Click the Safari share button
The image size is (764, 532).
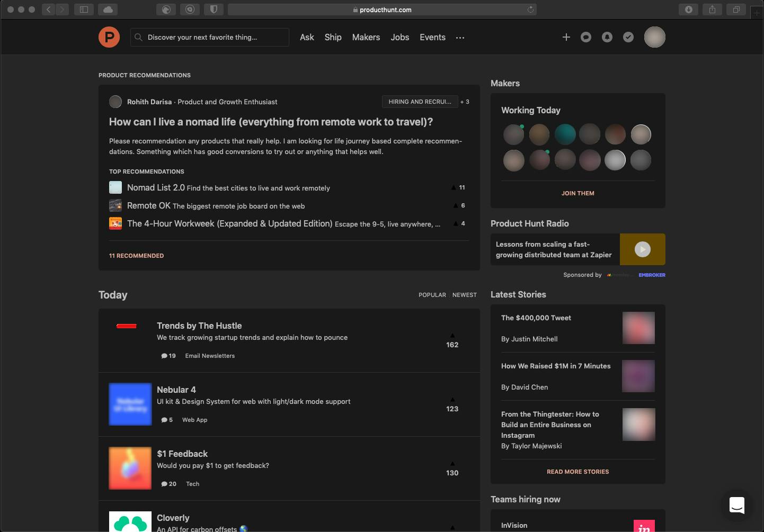coord(713,10)
